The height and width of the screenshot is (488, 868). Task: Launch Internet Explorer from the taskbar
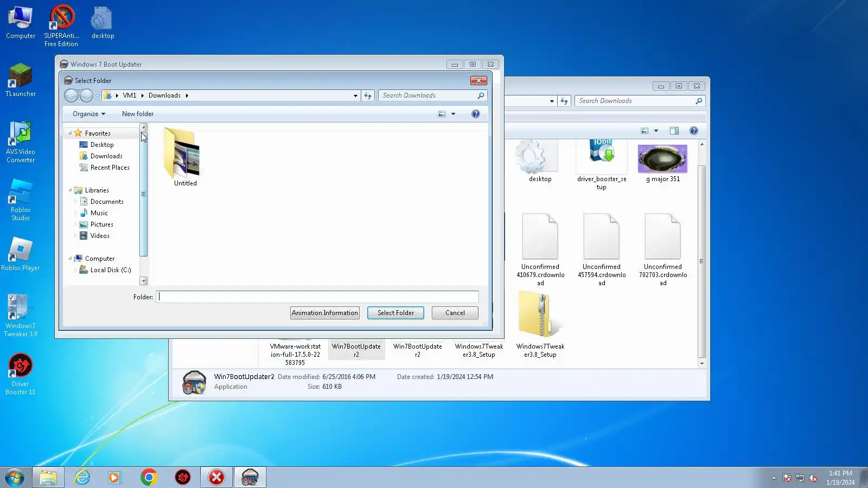pyautogui.click(x=82, y=477)
